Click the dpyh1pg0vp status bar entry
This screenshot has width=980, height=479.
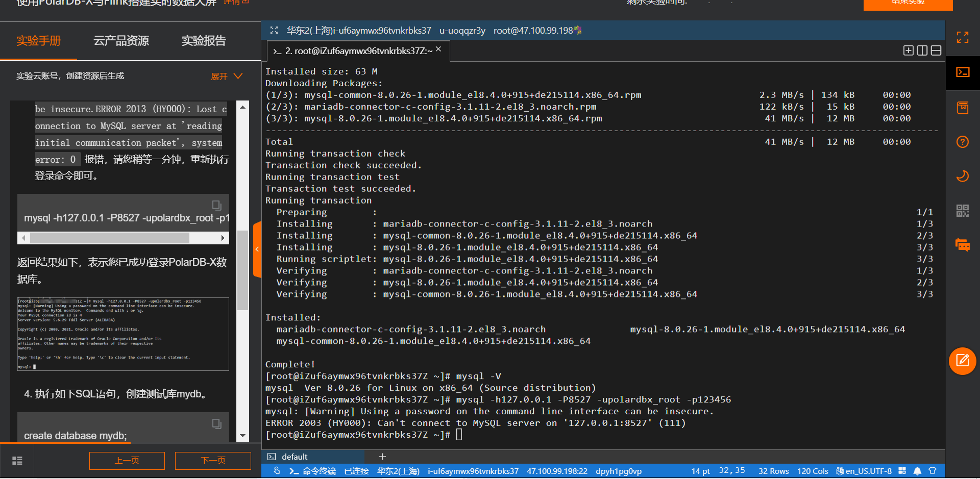[619, 471]
